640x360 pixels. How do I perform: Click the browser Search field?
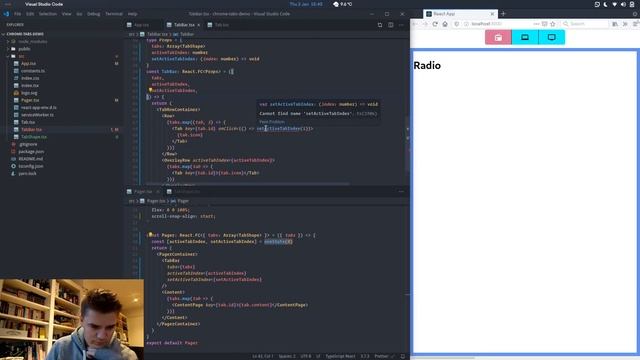tap(585, 24)
